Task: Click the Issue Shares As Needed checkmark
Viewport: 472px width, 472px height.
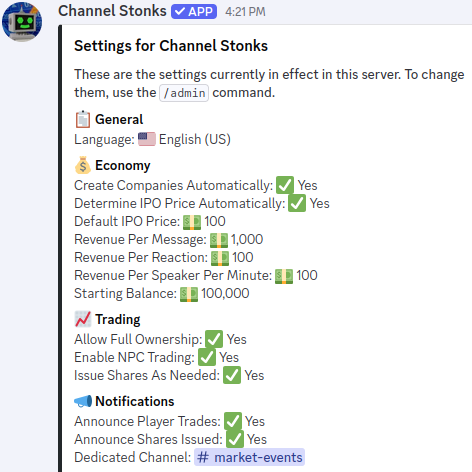Action: [232, 375]
